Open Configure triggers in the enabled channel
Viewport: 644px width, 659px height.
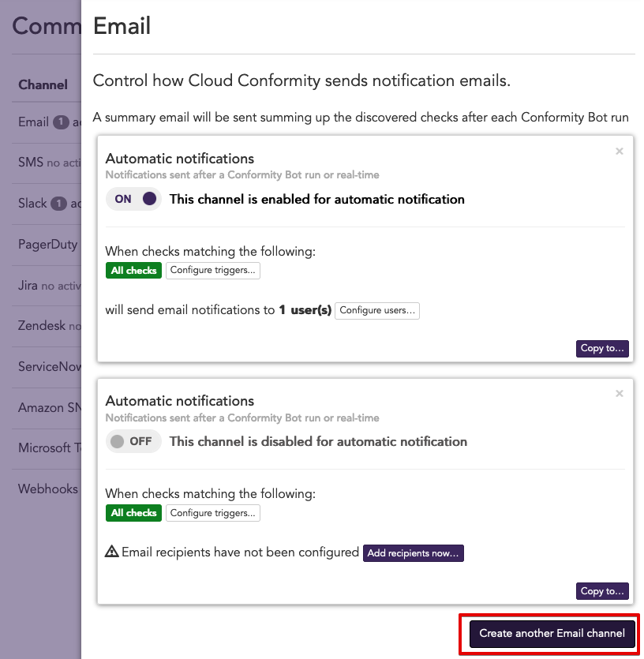[213, 270]
